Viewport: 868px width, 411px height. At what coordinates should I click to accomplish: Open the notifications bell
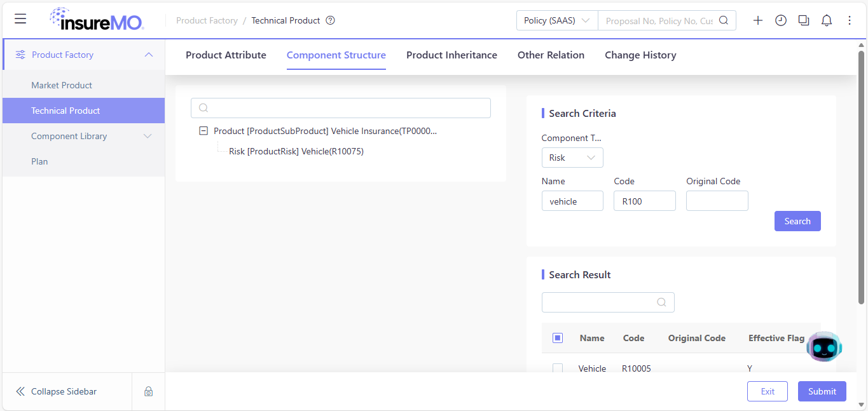[x=827, y=20]
